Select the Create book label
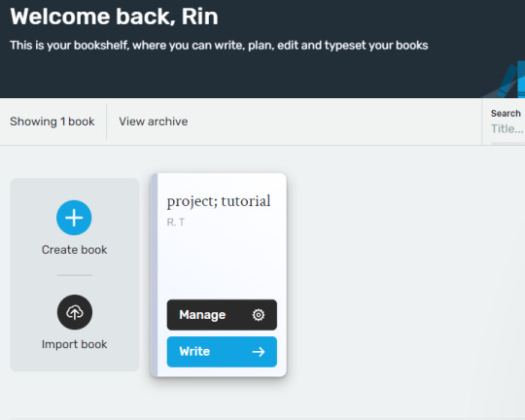This screenshot has width=525, height=420. pos(74,250)
